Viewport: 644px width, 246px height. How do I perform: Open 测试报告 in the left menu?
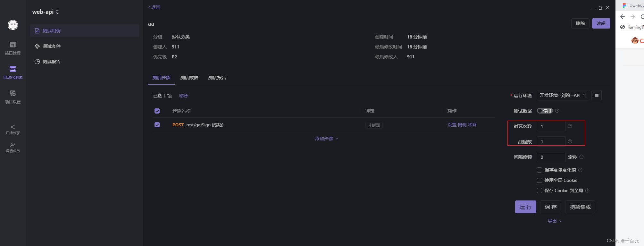tap(84, 62)
